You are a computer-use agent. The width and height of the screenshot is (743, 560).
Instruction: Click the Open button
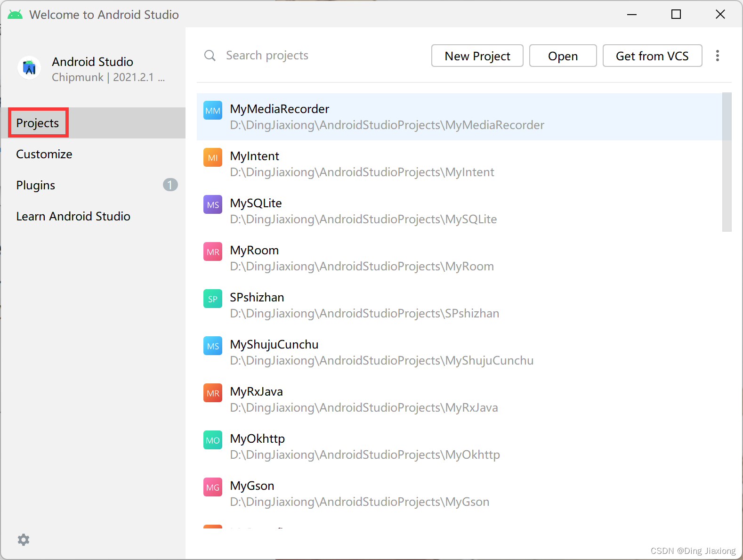tap(563, 56)
